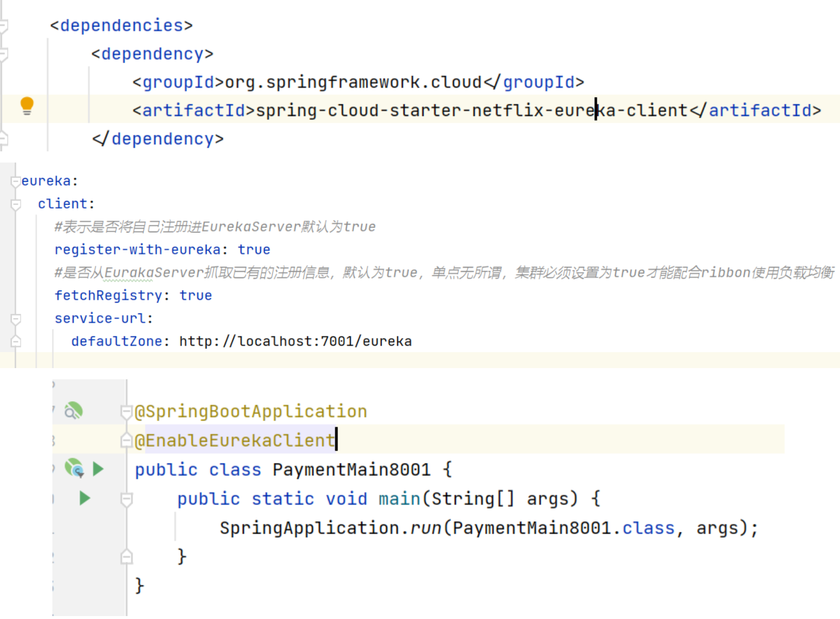This screenshot has width=840, height=619.
Task: Collapse the eureka YAML block
Action: [x=16, y=181]
